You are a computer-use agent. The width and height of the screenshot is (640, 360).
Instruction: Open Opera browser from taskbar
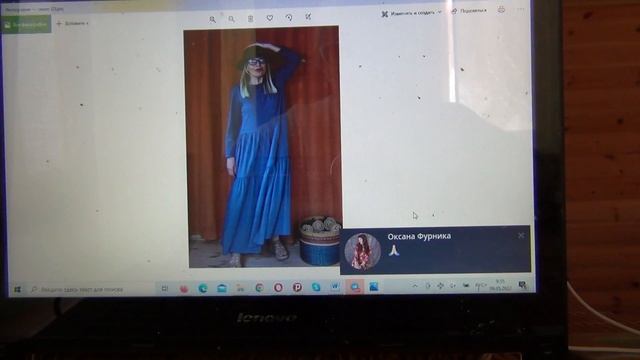pyautogui.click(x=278, y=288)
